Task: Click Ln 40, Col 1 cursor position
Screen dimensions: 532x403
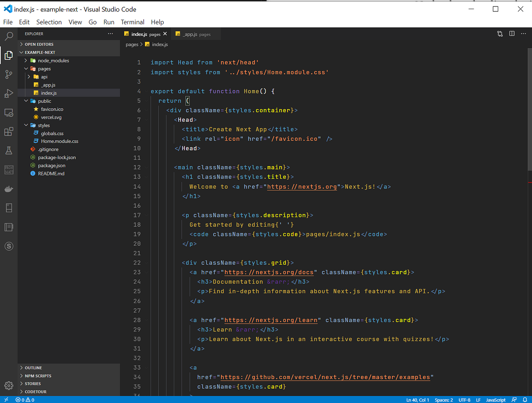Action: (418, 400)
